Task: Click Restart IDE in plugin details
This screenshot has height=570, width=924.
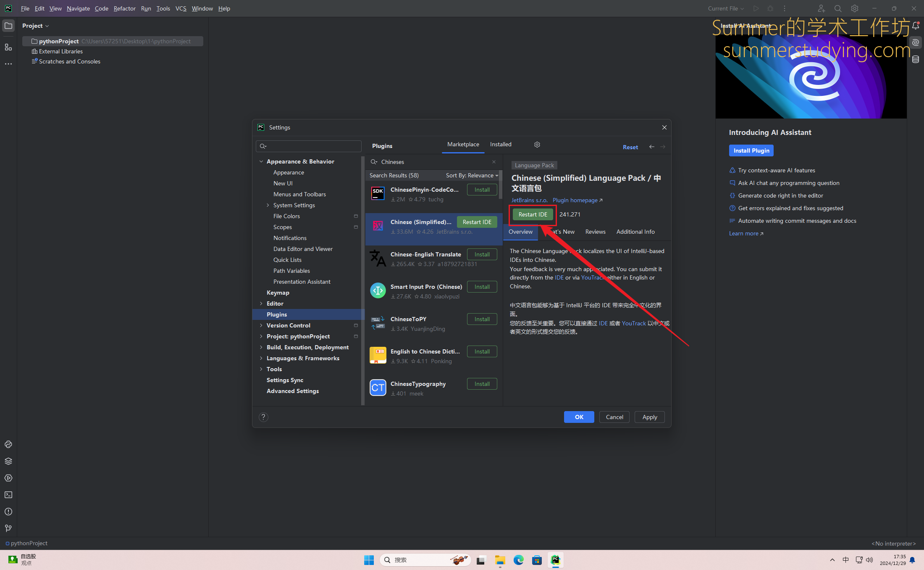Action: 533,214
